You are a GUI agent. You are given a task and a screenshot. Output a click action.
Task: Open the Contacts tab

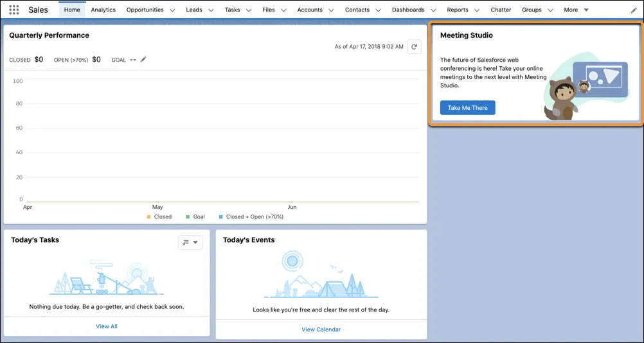[357, 10]
